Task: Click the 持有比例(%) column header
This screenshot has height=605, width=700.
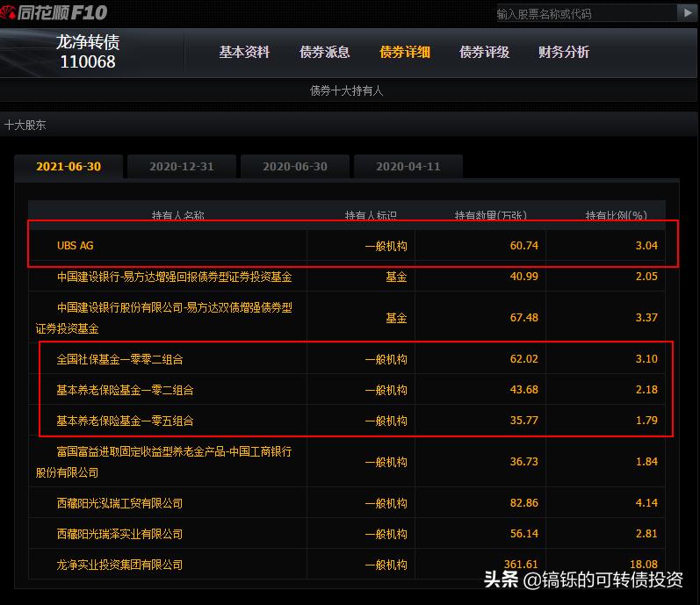Action: 616,215
